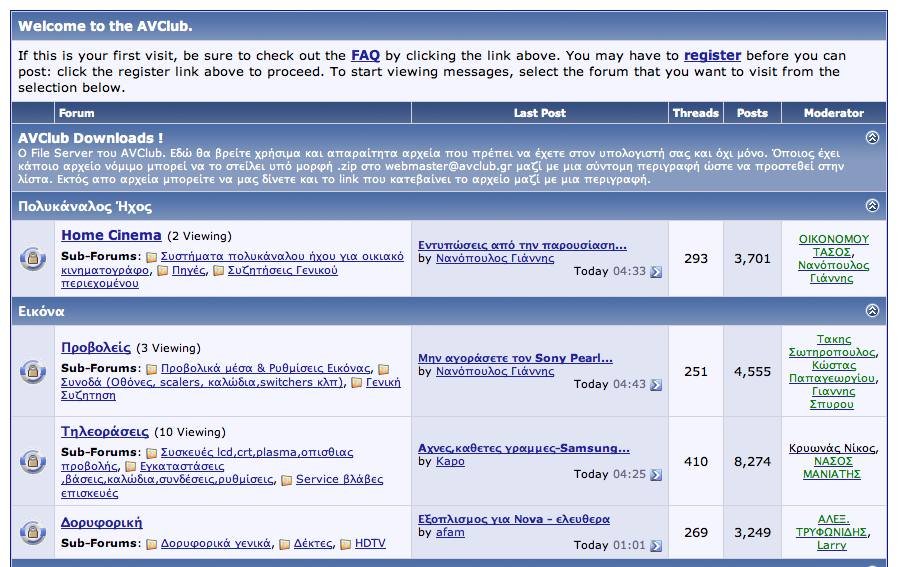
Task: Open moderator Κώστας Παπαγεωργίου profile
Action: pyautogui.click(x=832, y=372)
